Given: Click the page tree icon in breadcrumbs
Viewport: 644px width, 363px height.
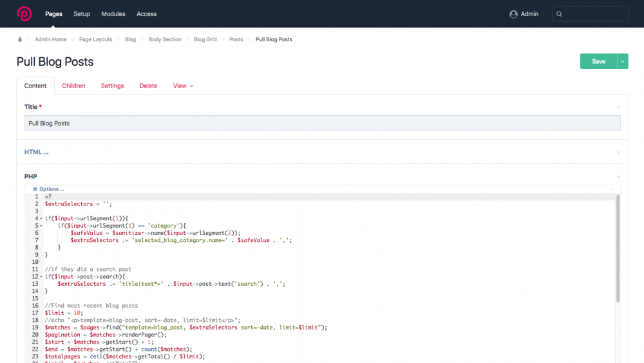Looking at the screenshot, I should (20, 39).
